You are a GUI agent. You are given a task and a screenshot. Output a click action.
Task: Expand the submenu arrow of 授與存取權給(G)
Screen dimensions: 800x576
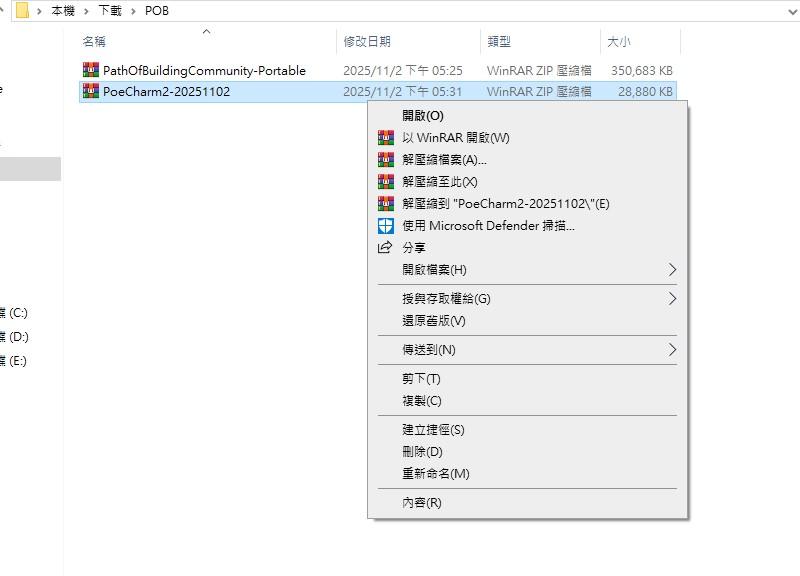coord(672,298)
